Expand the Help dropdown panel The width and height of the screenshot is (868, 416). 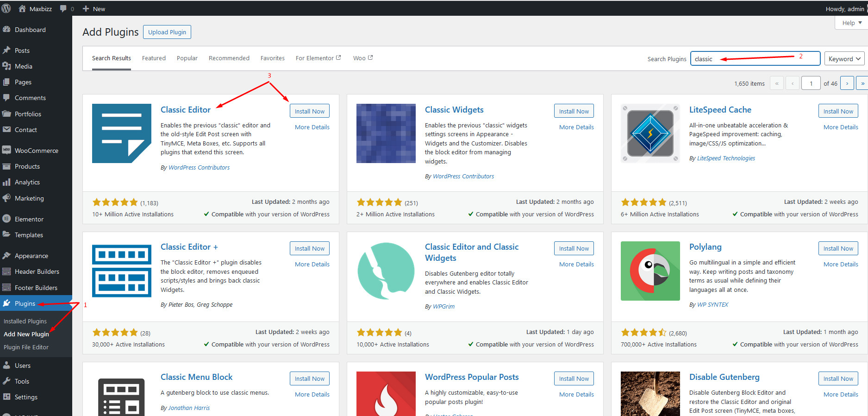tap(851, 23)
